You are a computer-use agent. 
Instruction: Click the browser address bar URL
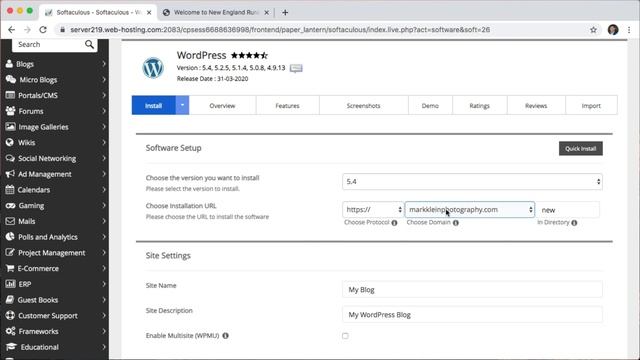click(x=280, y=30)
